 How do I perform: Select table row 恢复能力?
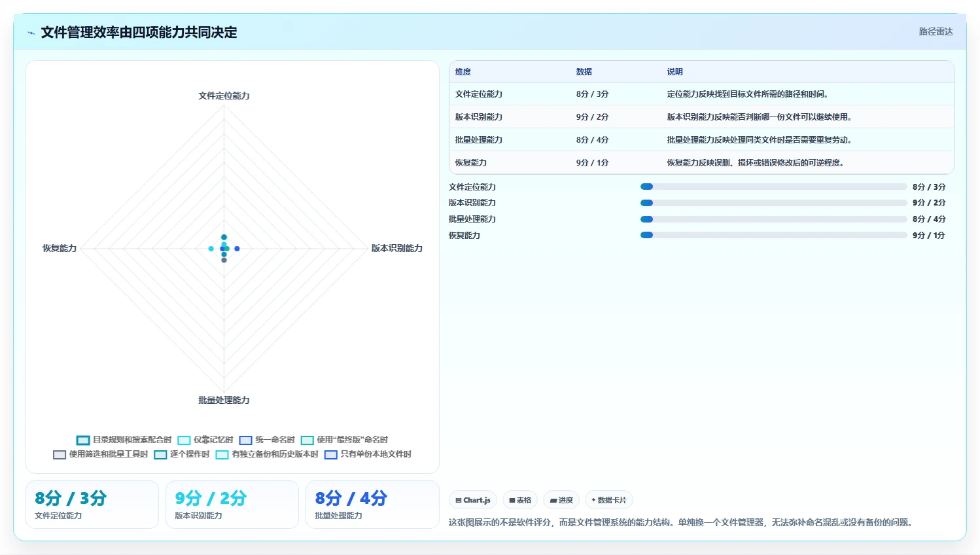pos(701,163)
